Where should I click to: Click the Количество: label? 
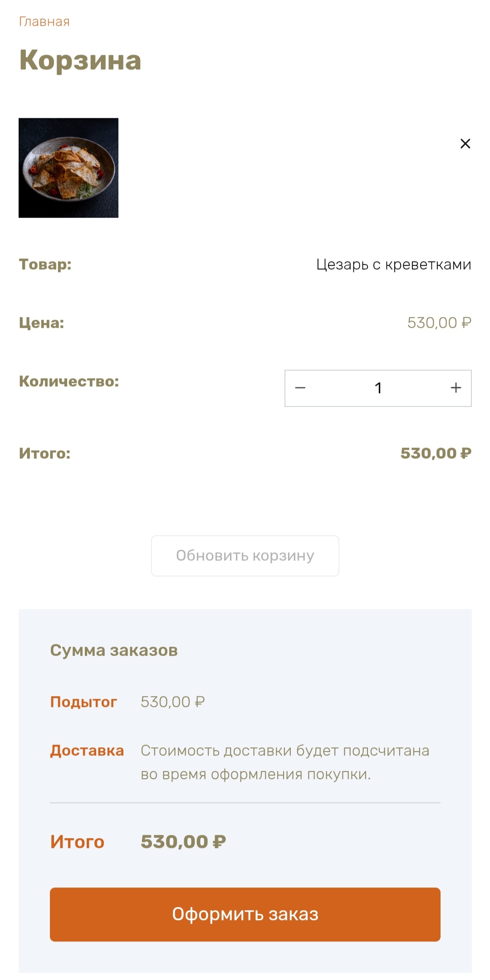(x=69, y=381)
